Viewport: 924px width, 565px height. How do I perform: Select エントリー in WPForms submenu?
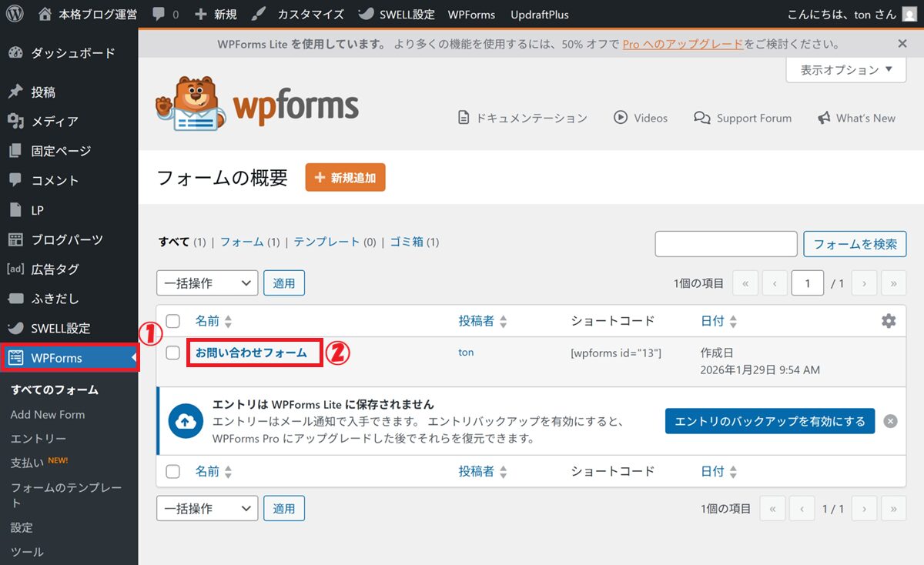[x=38, y=439]
